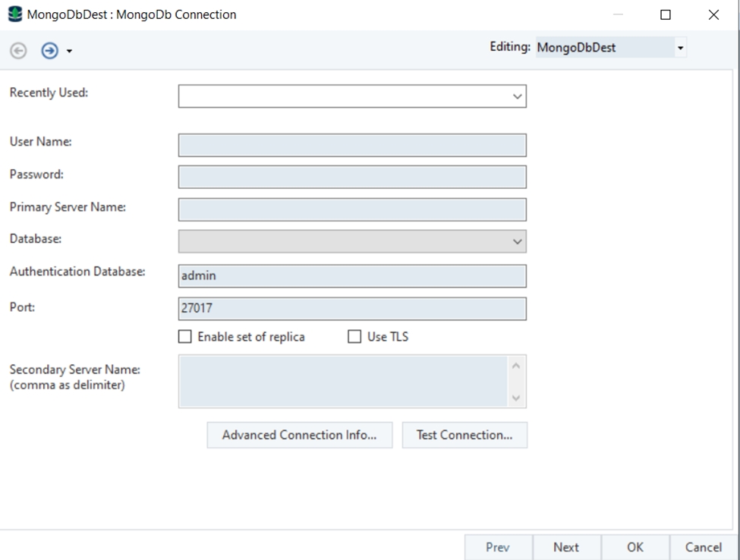The height and width of the screenshot is (560, 740).
Task: Dismiss the dialog with Cancel
Action: [x=704, y=547]
